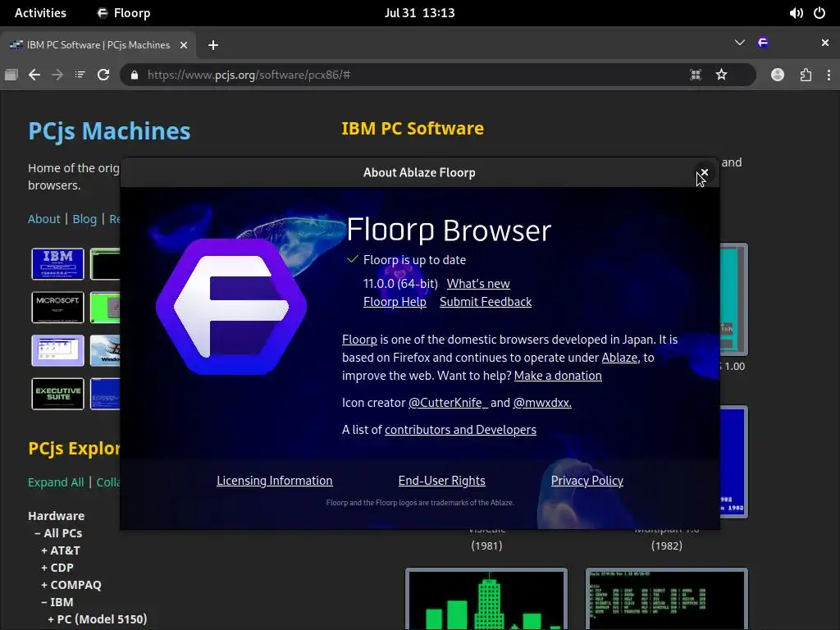Viewport: 840px width, 630px height.
Task: Click the padlock site security icon
Action: (135, 75)
